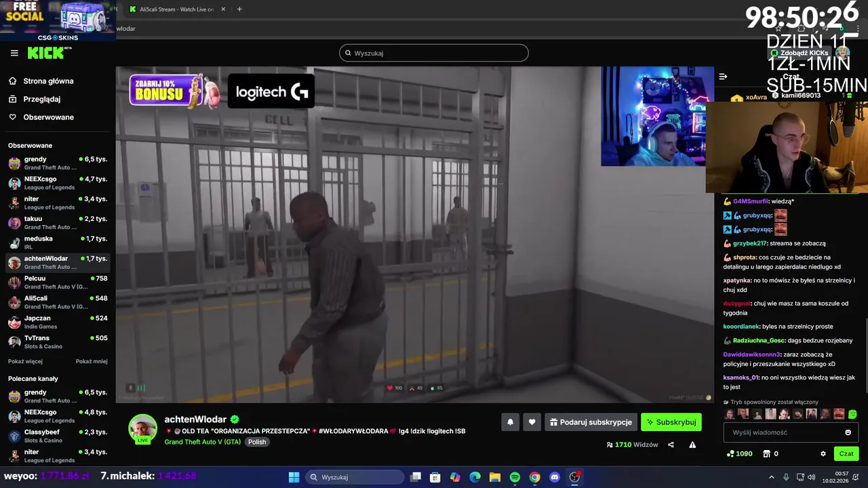868x488 pixels.
Task: Click username Radziuchna_Gosc in chat
Action: pos(759,340)
